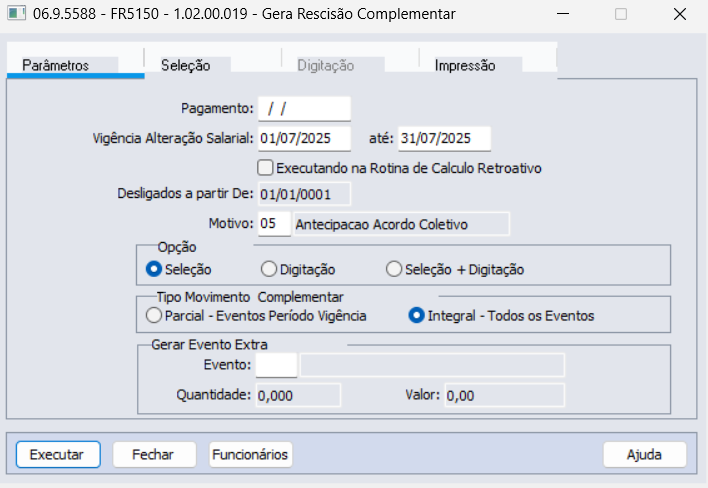Select the Digitação option radio button
The width and height of the screenshot is (708, 488).
(269, 269)
